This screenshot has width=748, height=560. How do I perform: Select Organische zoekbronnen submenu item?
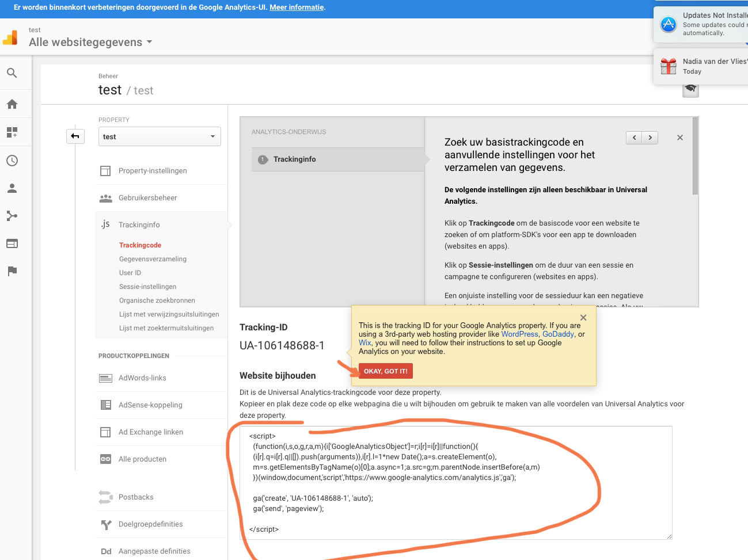pos(157,300)
